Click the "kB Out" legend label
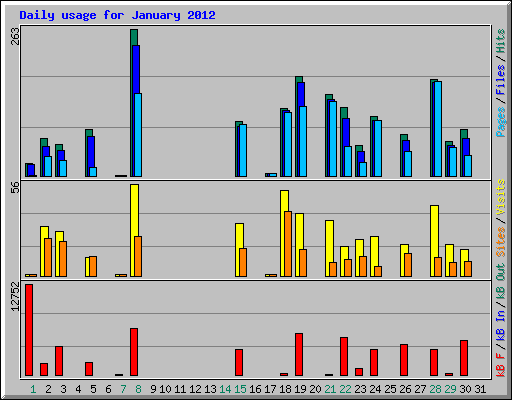 pos(501,281)
